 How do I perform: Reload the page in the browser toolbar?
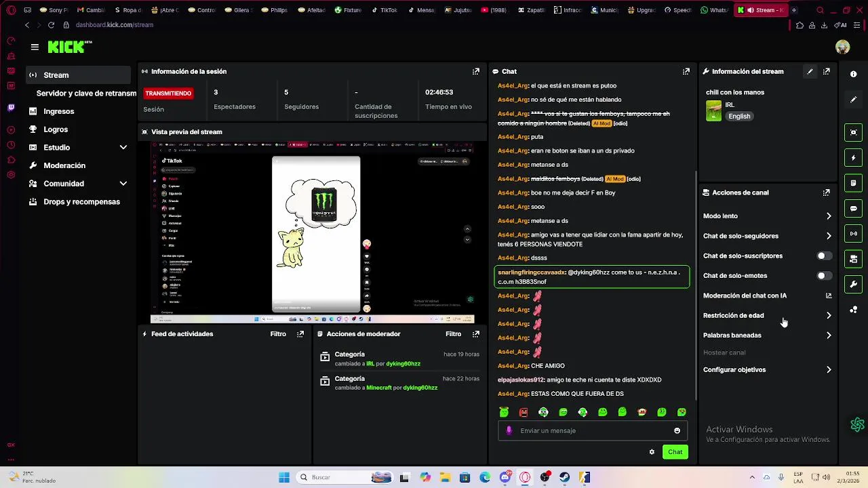click(51, 25)
